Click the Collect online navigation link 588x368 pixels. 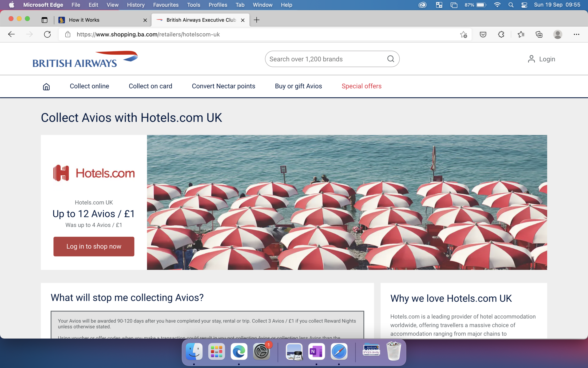click(x=89, y=86)
